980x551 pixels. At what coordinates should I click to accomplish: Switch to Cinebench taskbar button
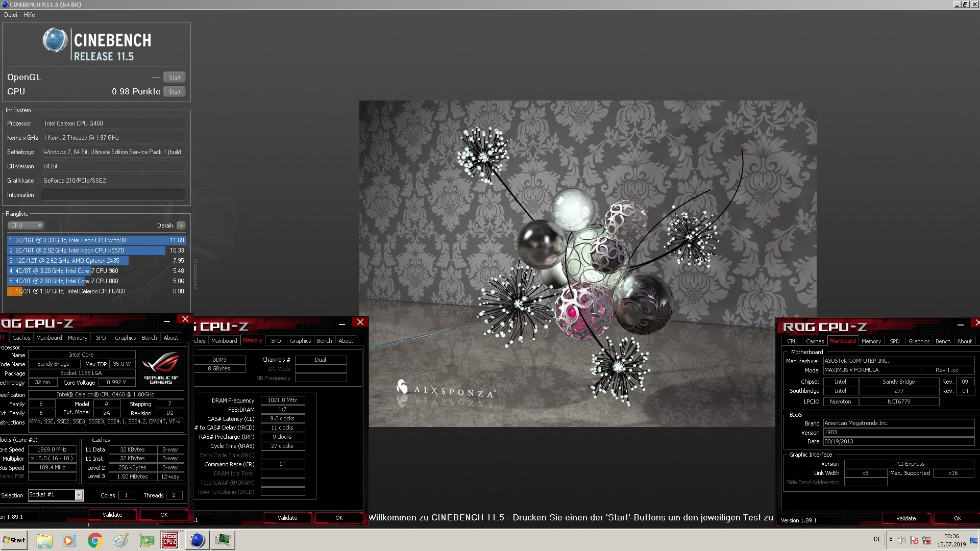click(197, 540)
